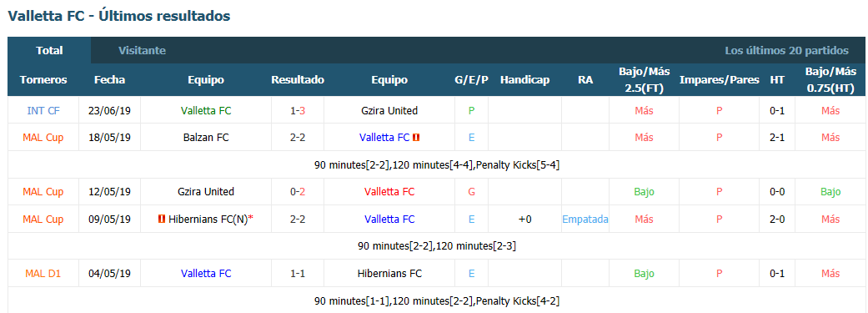Click Gzira United in 23/06/19 row
868x313 pixels.
click(x=389, y=111)
